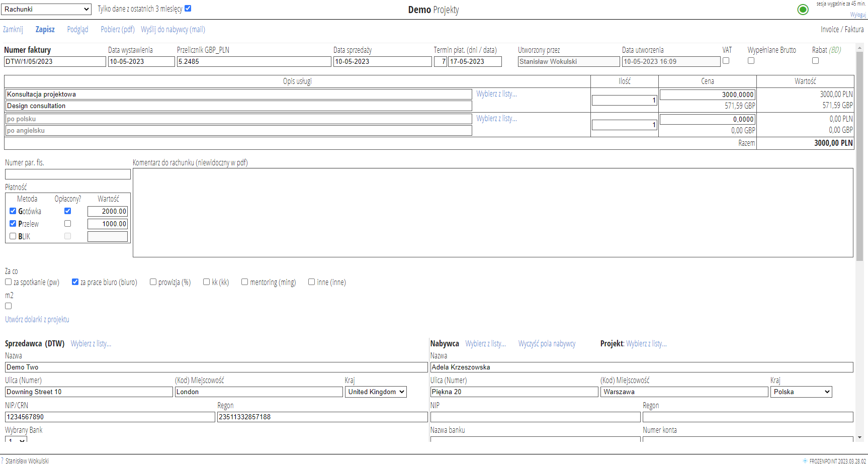Open the Podgląd preview
868x466 pixels.
[x=77, y=29]
